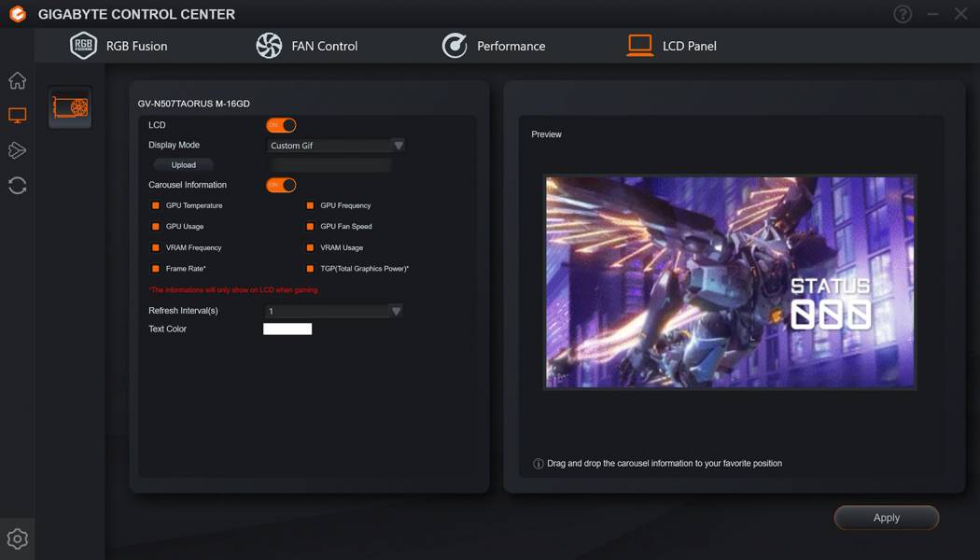The width and height of the screenshot is (980, 560).
Task: Select the monitor icon in the sidebar
Action: 18,115
